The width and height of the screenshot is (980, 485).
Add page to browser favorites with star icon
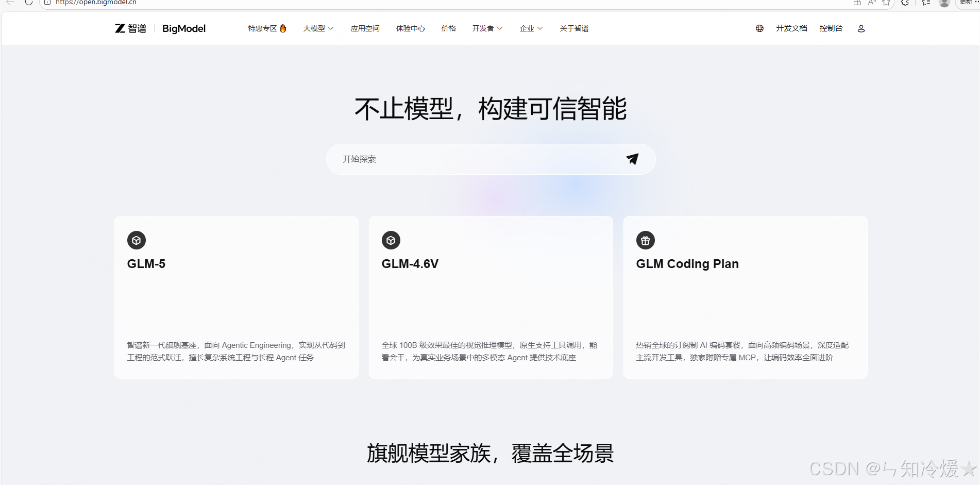click(887, 3)
